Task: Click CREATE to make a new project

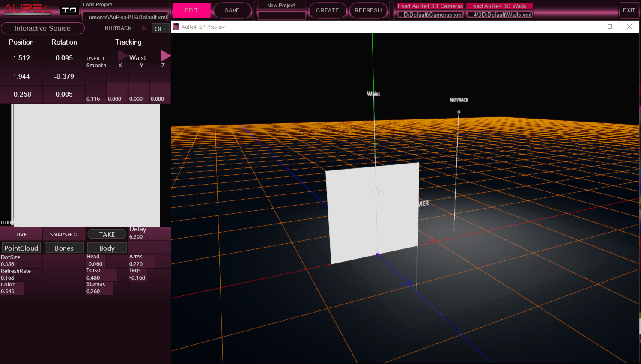Action: click(328, 10)
